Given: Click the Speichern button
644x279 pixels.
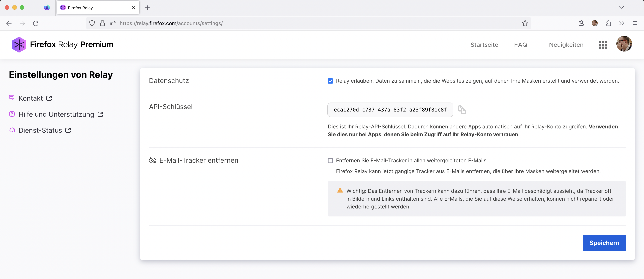Looking at the screenshot, I should [604, 243].
